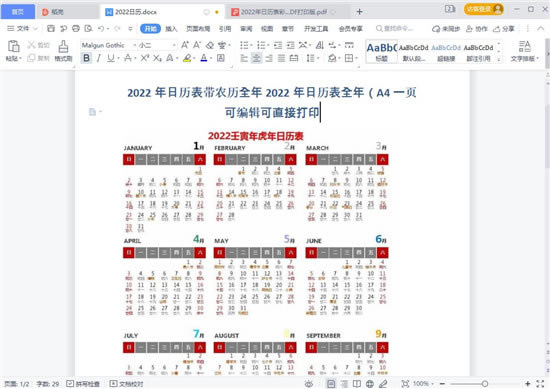Open the line spacing dropdown
This screenshot has width=550, height=389.
[x=318, y=58]
